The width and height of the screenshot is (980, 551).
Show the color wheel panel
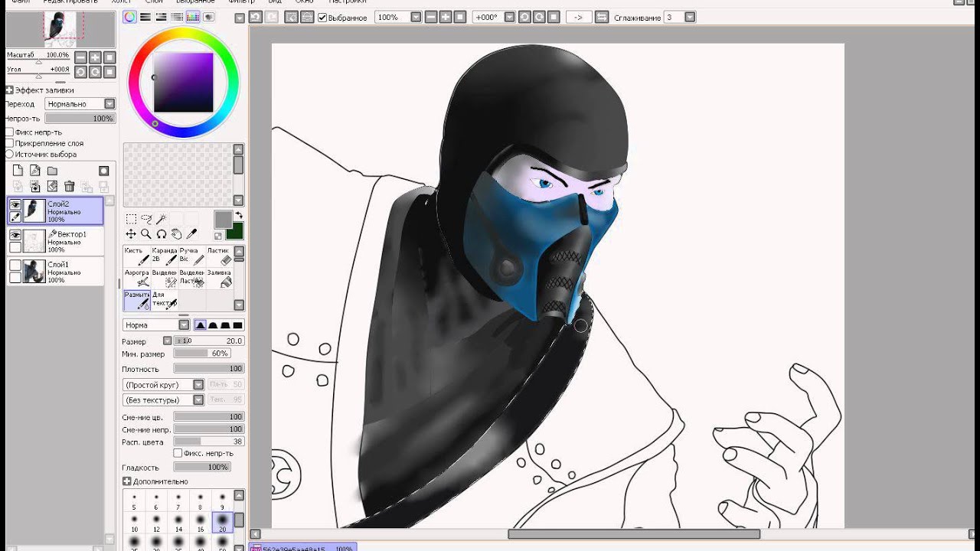[x=129, y=17]
